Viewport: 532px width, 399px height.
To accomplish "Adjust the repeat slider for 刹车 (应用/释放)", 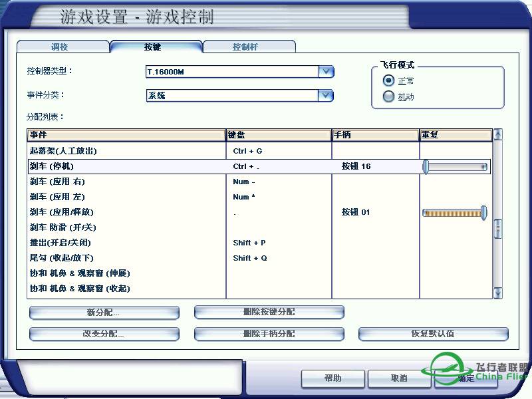I will point(455,213).
